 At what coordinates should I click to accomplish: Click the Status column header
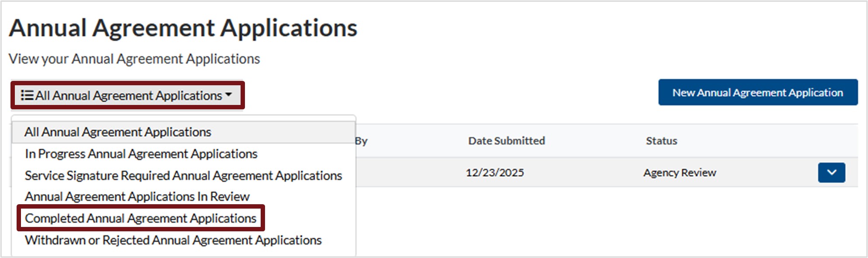[x=661, y=141]
